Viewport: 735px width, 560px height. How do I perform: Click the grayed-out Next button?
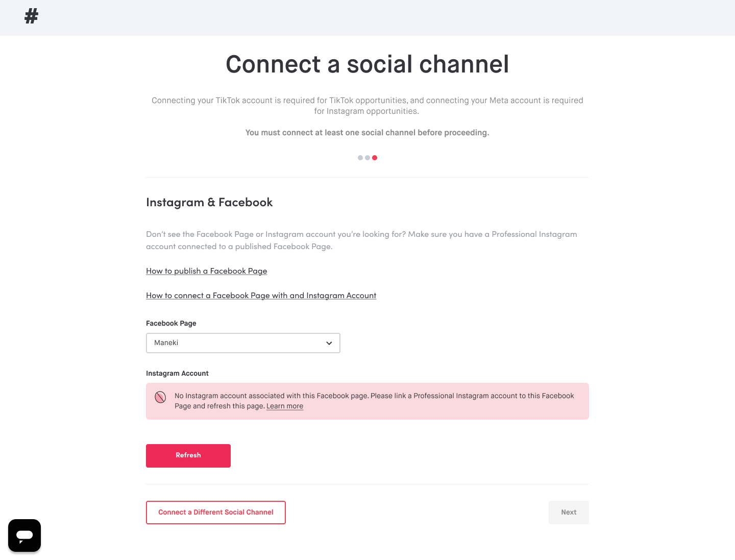pos(569,513)
